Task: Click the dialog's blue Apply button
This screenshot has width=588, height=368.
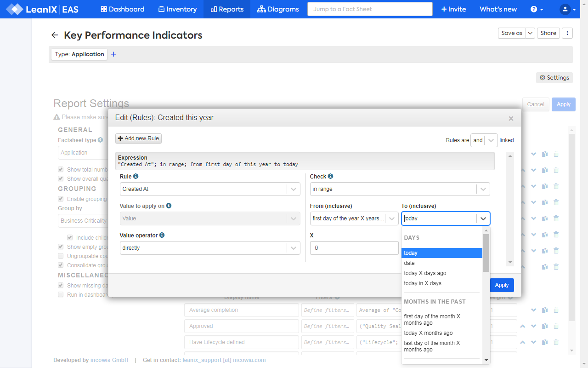Action: point(502,285)
